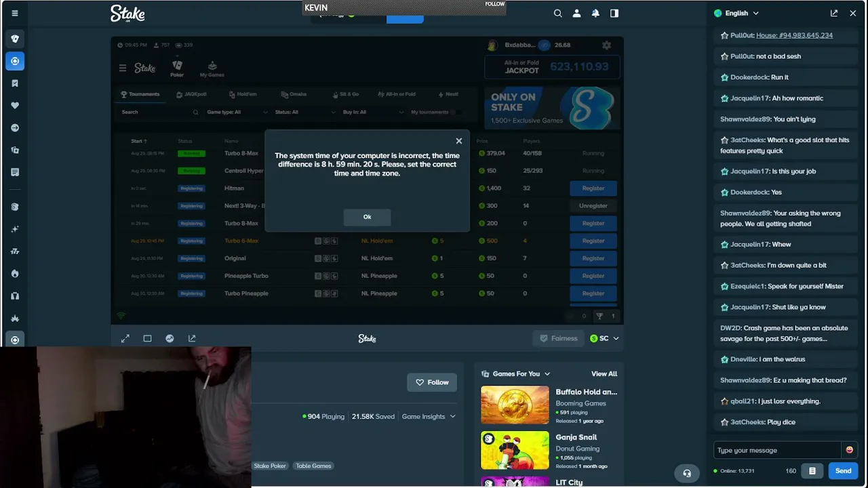Switch to the Tournaments tab

[140, 94]
